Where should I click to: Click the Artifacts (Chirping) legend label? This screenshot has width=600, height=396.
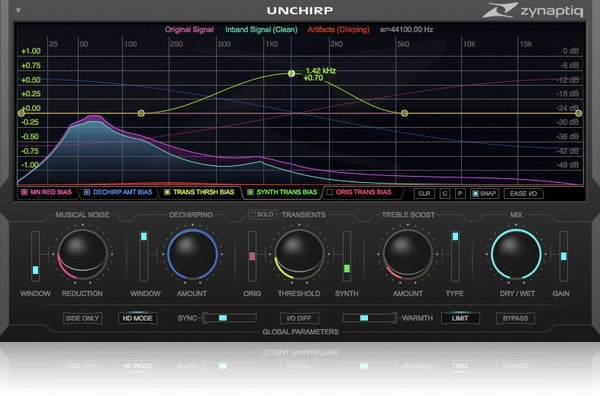[x=339, y=29]
